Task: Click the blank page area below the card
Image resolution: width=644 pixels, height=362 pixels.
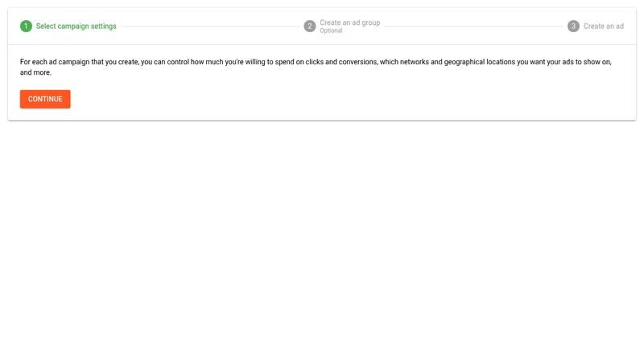Action: [x=322, y=241]
